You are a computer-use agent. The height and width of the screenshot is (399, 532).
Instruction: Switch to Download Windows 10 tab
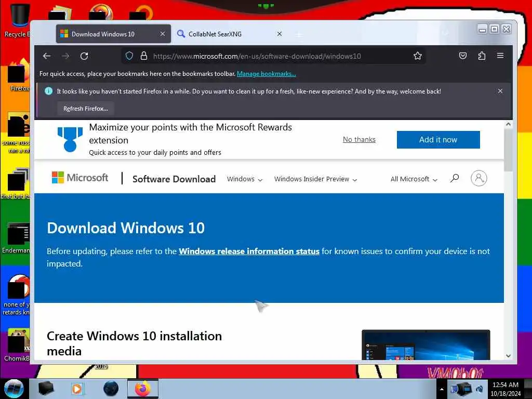click(x=113, y=34)
